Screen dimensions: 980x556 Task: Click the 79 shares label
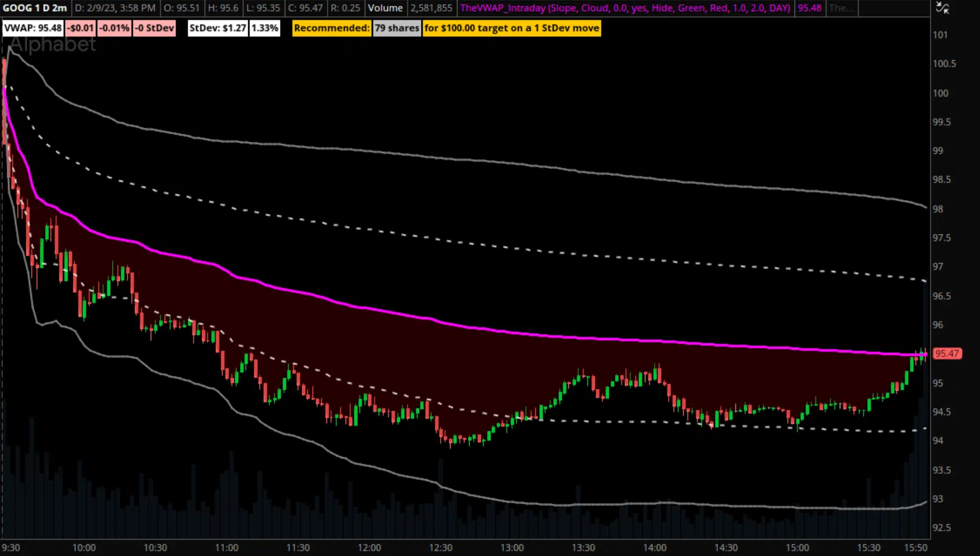397,28
